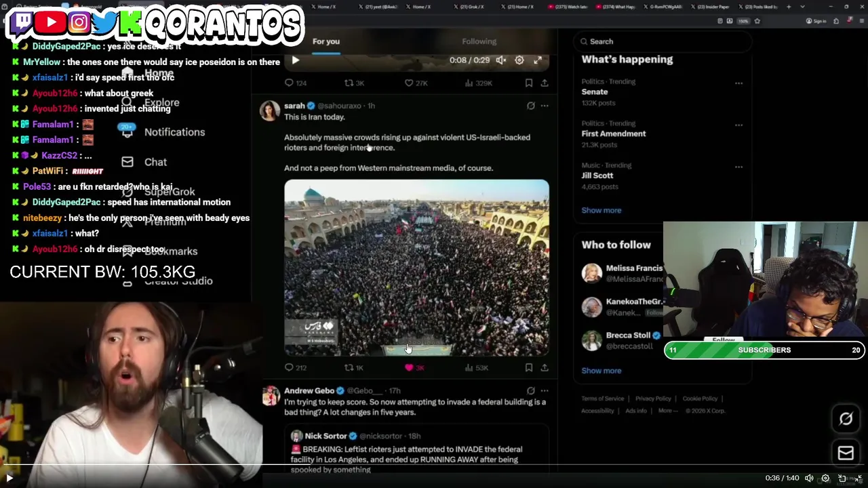The image size is (868, 488).
Task: Open the floating Grok button
Action: [x=846, y=420]
